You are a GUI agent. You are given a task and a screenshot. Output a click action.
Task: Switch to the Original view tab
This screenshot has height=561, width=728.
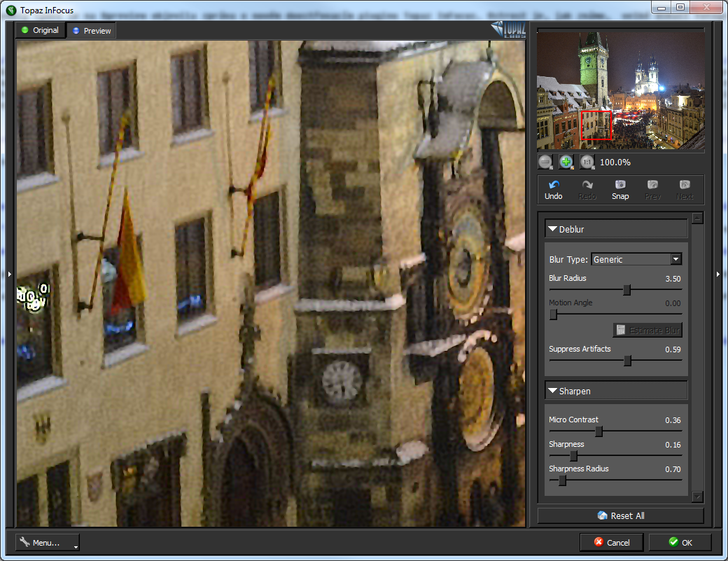tap(40, 30)
